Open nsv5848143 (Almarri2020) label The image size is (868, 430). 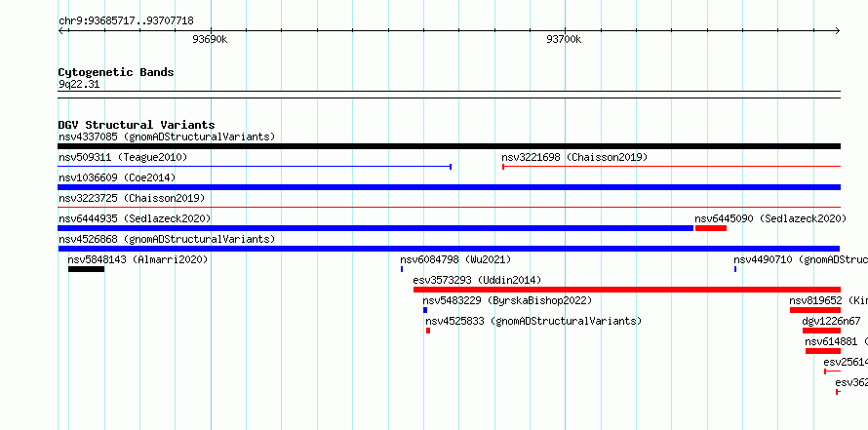(138, 259)
